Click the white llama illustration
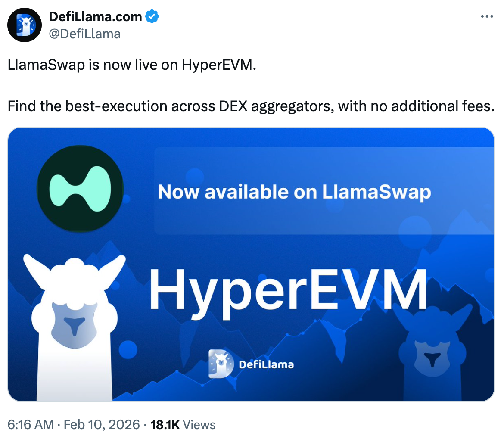This screenshot has width=504, height=442. [x=74, y=327]
